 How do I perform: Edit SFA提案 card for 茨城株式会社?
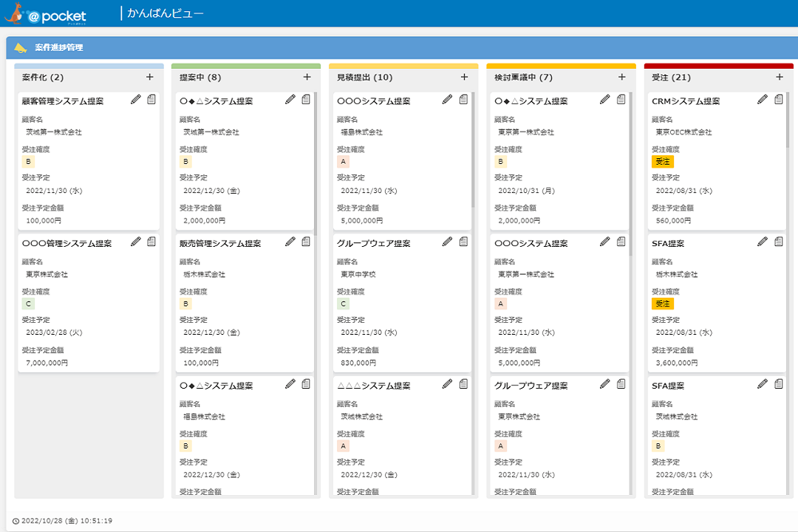(x=763, y=384)
